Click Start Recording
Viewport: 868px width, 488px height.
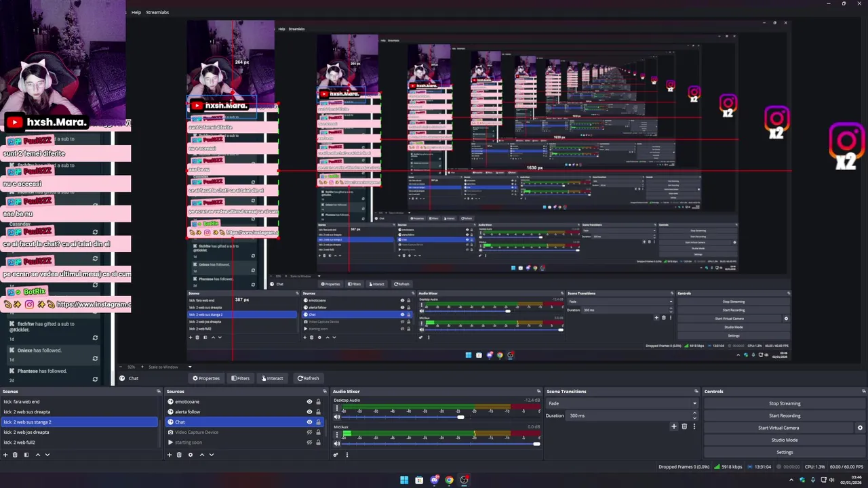pyautogui.click(x=785, y=415)
